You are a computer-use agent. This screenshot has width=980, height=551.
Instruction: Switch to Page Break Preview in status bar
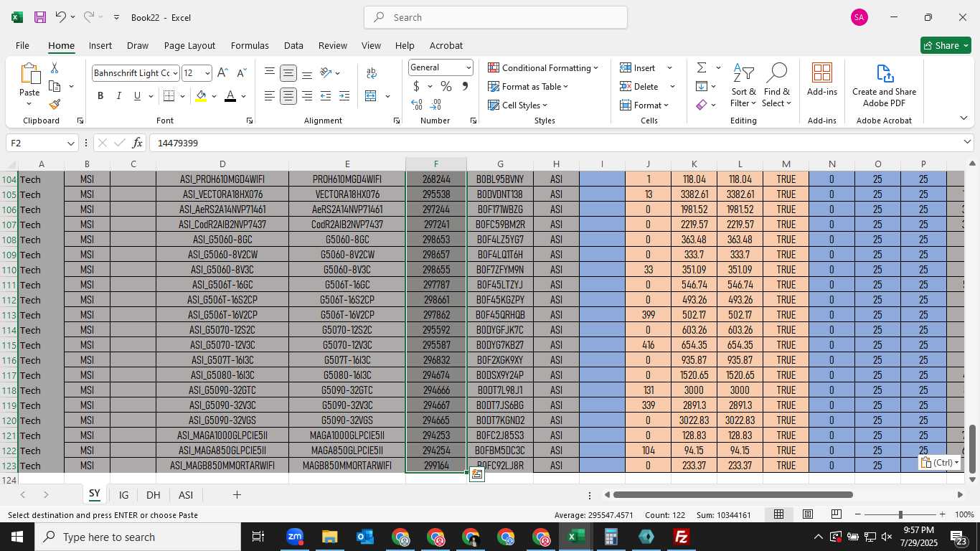coord(836,514)
